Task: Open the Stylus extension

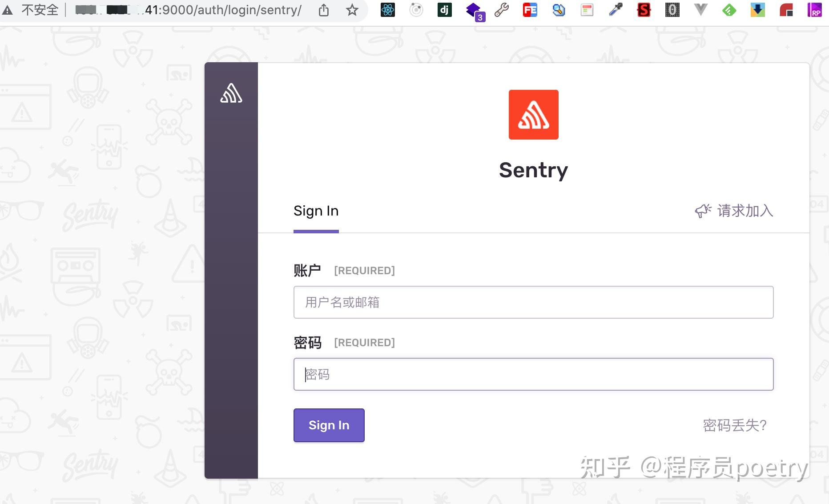Action: click(644, 10)
